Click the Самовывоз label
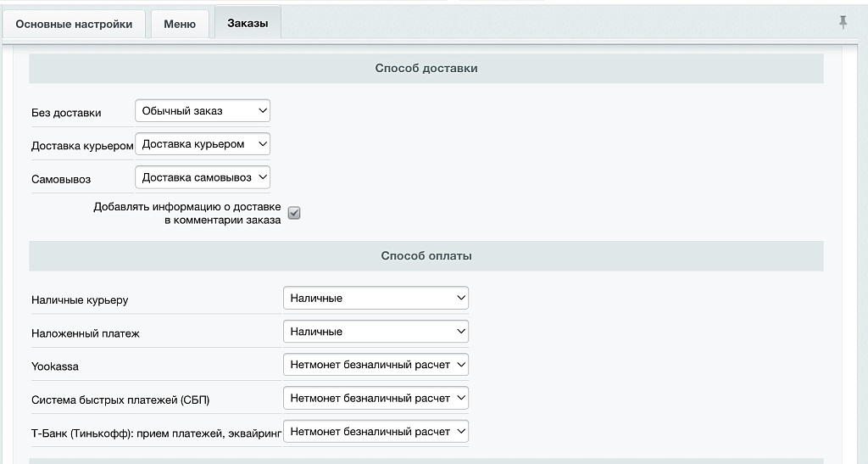This screenshot has height=464, width=868. (x=61, y=179)
